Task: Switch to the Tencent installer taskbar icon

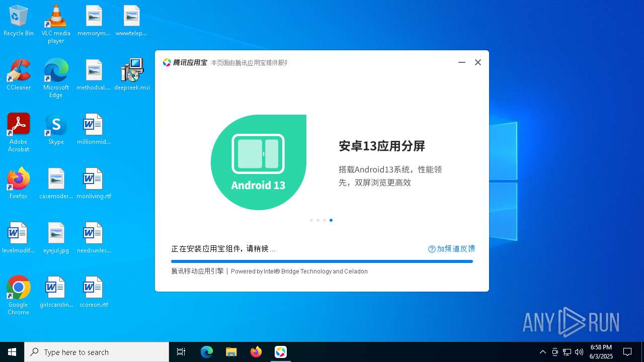Action: 281,352
